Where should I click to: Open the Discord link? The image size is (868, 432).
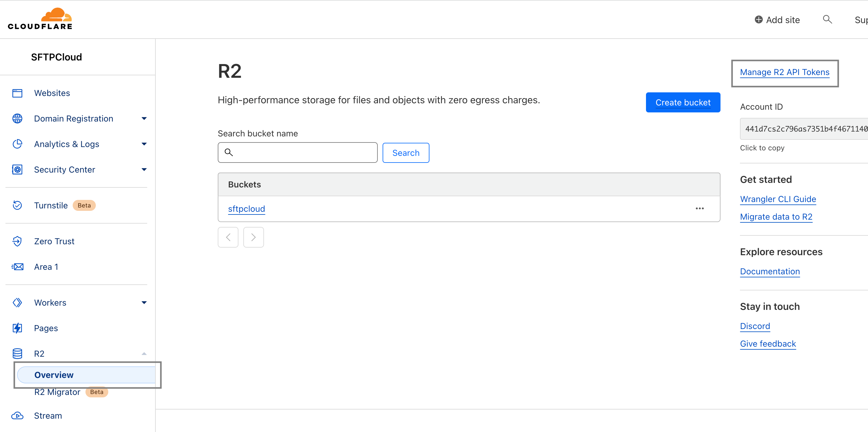point(755,326)
